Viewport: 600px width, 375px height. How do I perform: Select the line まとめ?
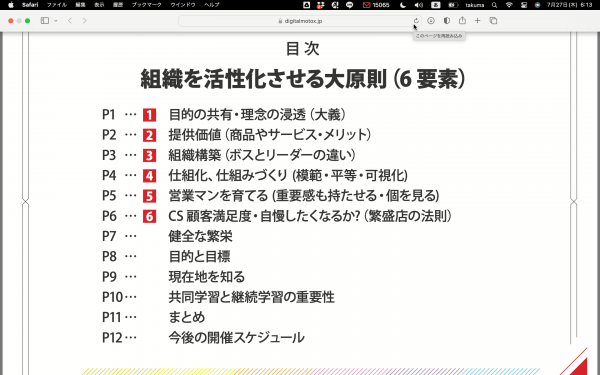pos(187,317)
